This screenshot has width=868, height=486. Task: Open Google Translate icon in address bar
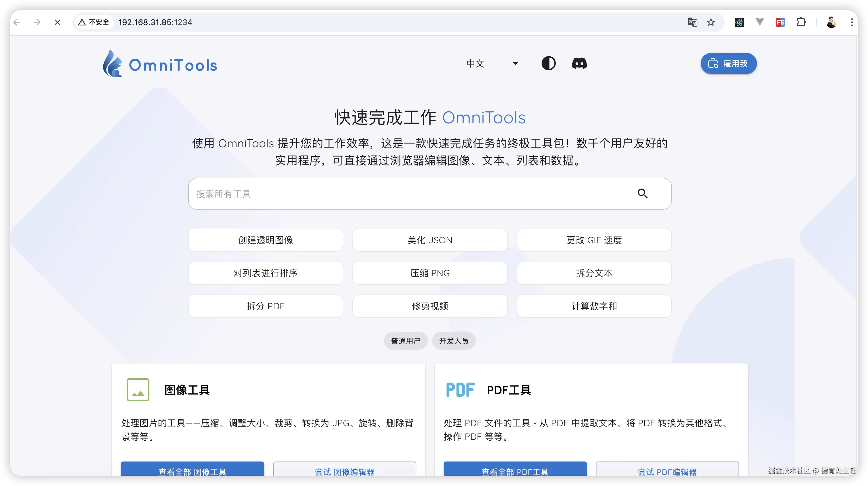692,22
